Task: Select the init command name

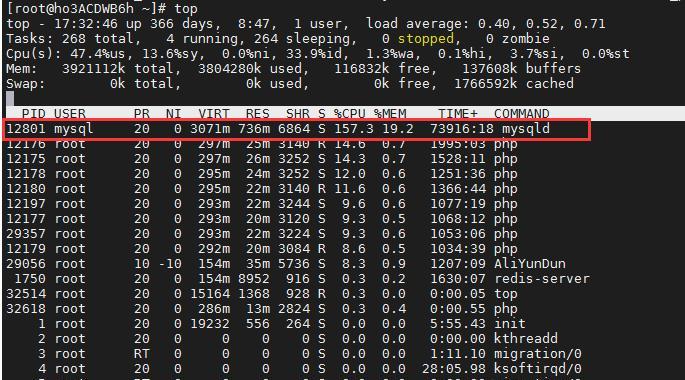Action: 510,324
